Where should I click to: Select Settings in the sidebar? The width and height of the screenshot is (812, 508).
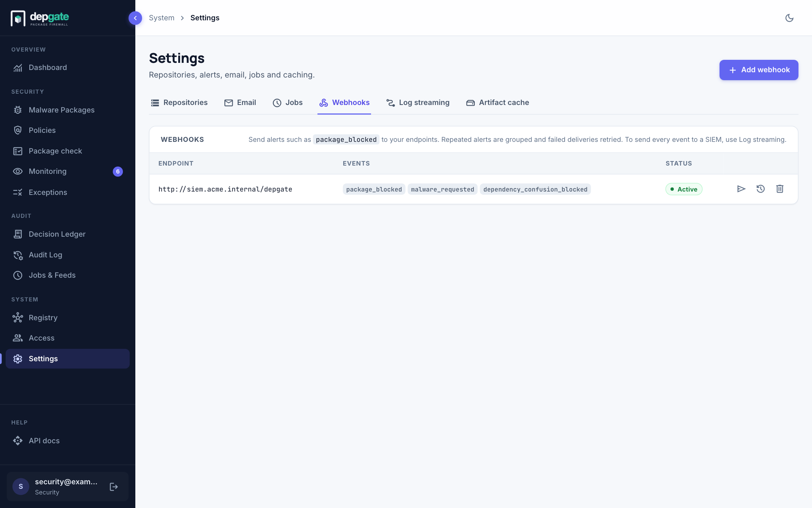[x=68, y=359]
